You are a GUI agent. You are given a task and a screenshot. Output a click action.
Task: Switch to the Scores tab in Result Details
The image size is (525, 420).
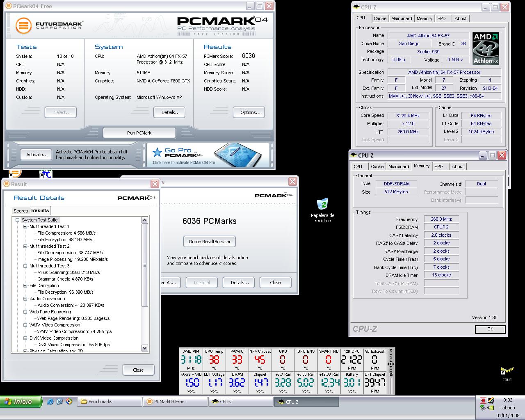coord(21,211)
